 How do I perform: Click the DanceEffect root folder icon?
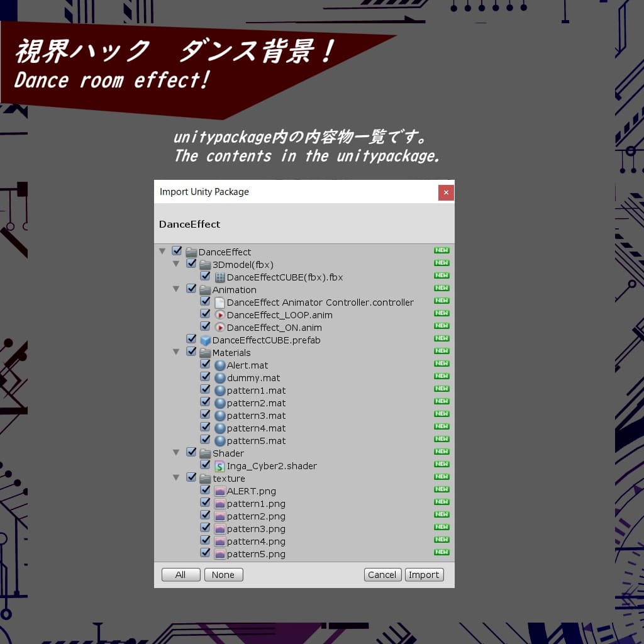click(x=191, y=252)
